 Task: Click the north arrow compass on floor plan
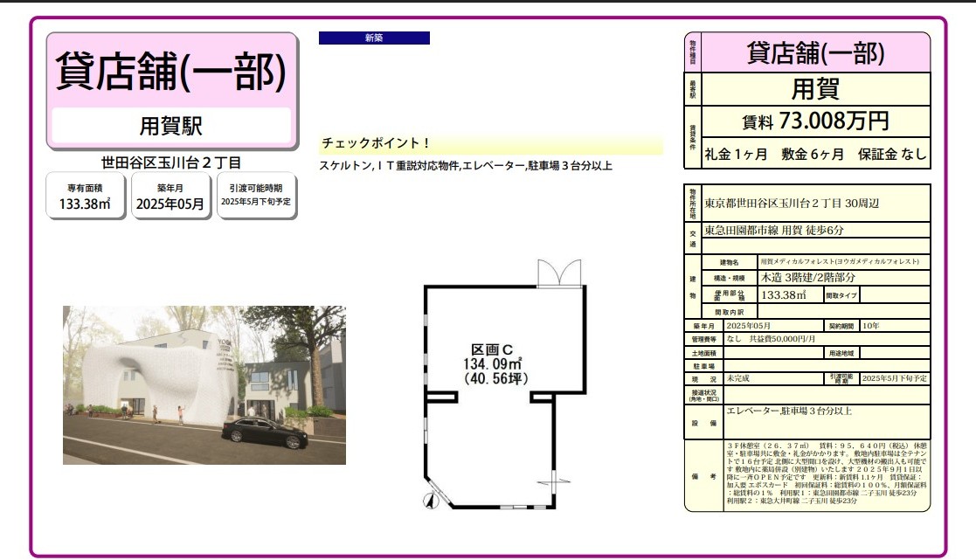[x=428, y=501]
